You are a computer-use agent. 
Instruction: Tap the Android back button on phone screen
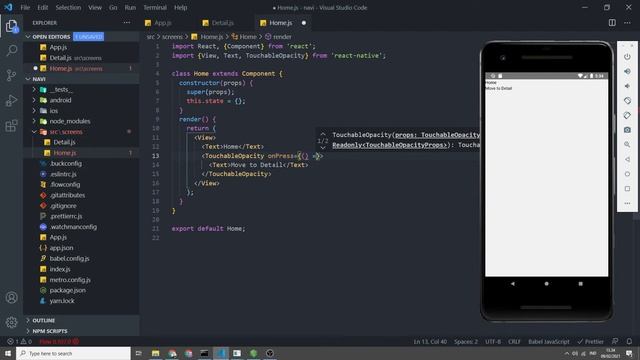pyautogui.click(x=513, y=284)
